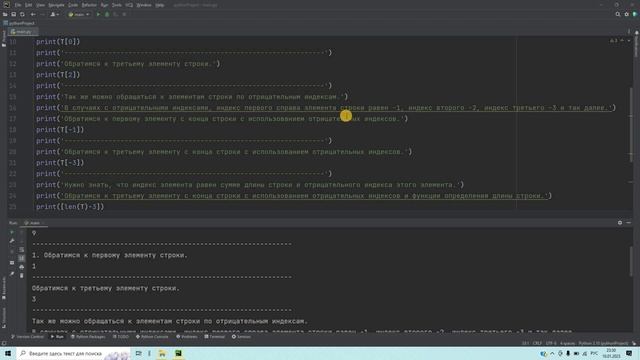Open the TODO tool window

pyautogui.click(x=120, y=337)
